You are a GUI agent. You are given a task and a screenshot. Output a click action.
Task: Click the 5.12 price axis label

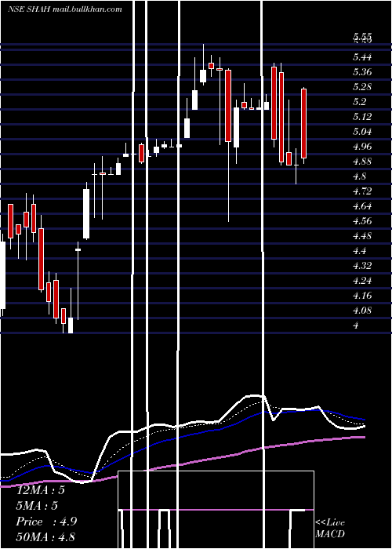[x=362, y=117]
